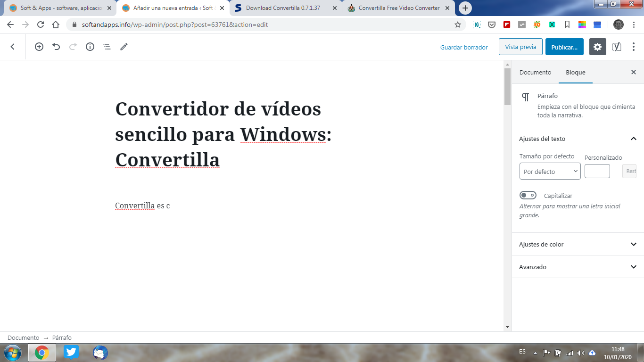This screenshot has width=644, height=362.
Task: Show hidden system tray icons arrow
Action: pyautogui.click(x=535, y=353)
